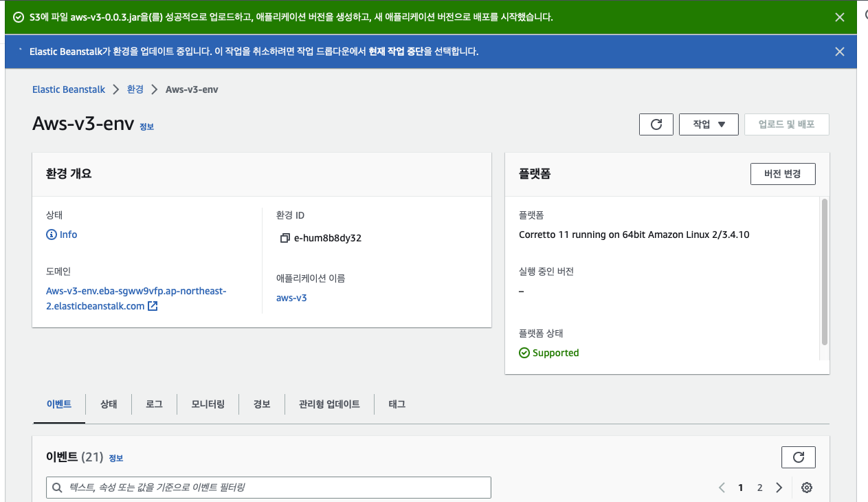Select the 이벤트 tab
The width and height of the screenshot is (868, 502).
coord(58,404)
